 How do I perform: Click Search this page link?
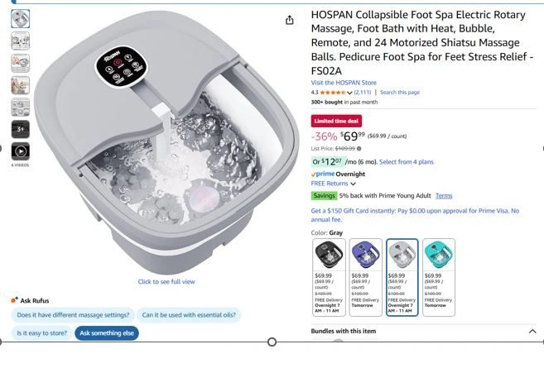tap(400, 92)
